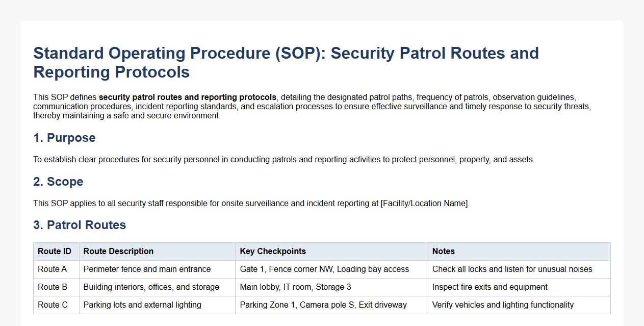Click the "Perimeter fence and main entrance" cell
The image size is (644, 326).
click(x=147, y=269)
